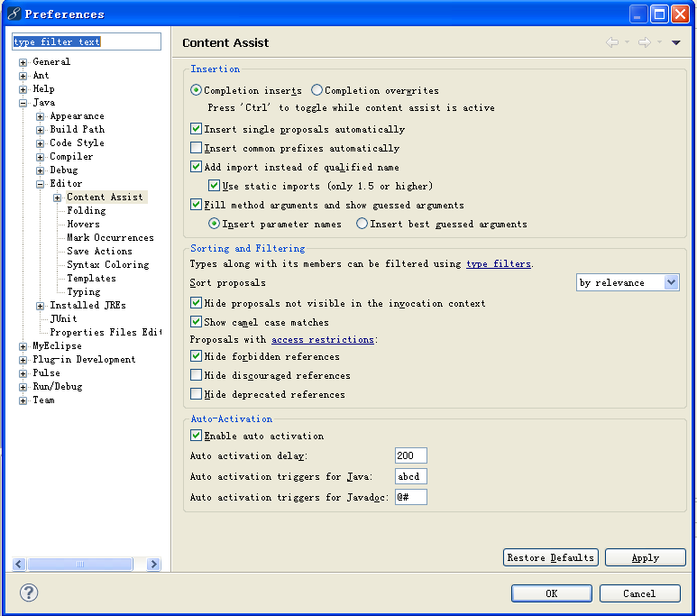Image resolution: width=697 pixels, height=616 pixels.
Task: Select Syntax Coloring in the tree
Action: tap(107, 265)
